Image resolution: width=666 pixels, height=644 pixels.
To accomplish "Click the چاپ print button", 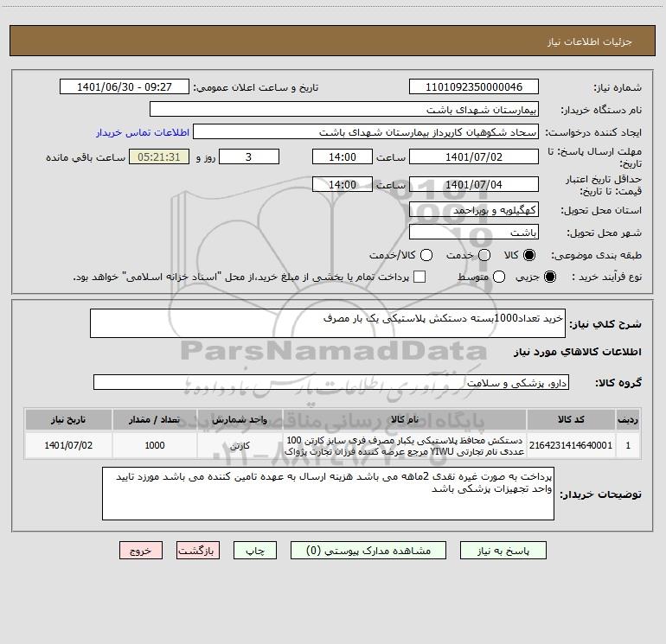I will pyautogui.click(x=255, y=551).
